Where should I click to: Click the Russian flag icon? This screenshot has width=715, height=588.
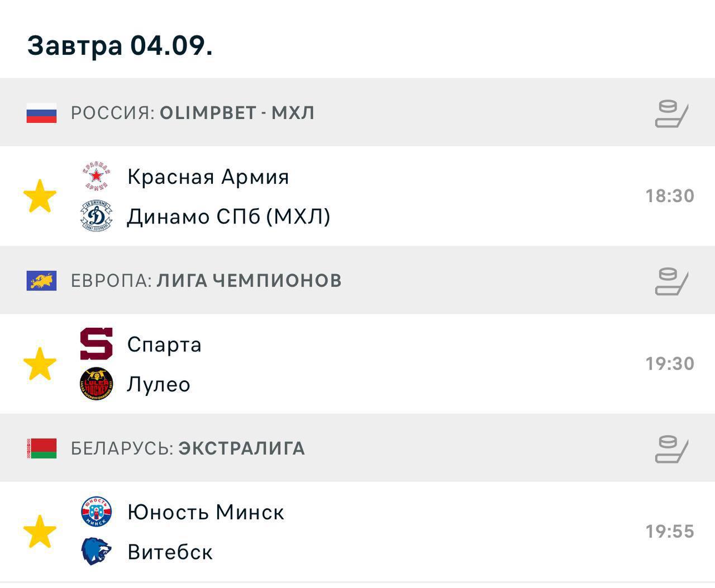(x=41, y=113)
